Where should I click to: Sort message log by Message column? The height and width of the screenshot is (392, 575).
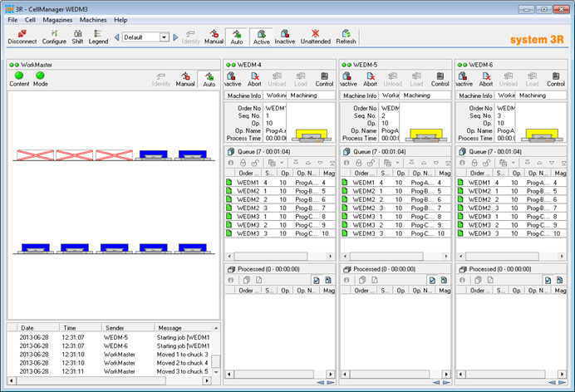[x=184, y=328]
